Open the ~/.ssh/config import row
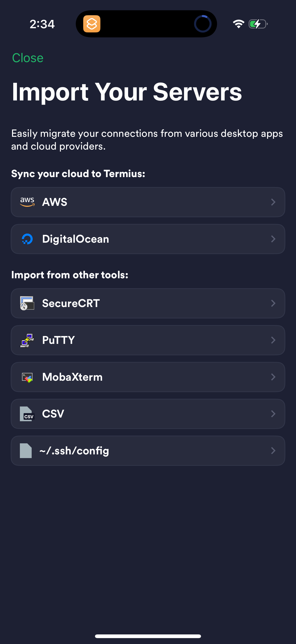Viewport: 296px width, 644px height. (x=148, y=450)
